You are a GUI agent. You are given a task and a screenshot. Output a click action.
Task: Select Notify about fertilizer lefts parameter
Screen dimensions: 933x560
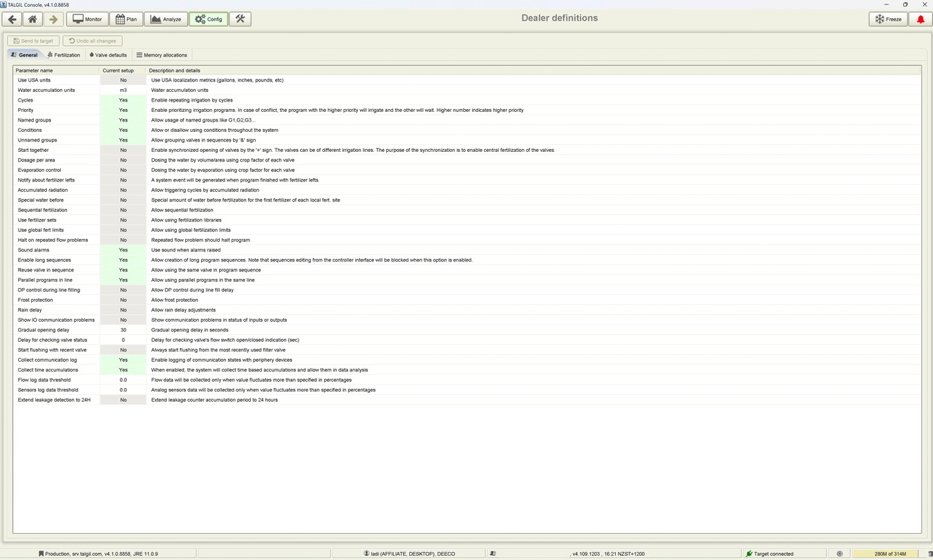46,180
